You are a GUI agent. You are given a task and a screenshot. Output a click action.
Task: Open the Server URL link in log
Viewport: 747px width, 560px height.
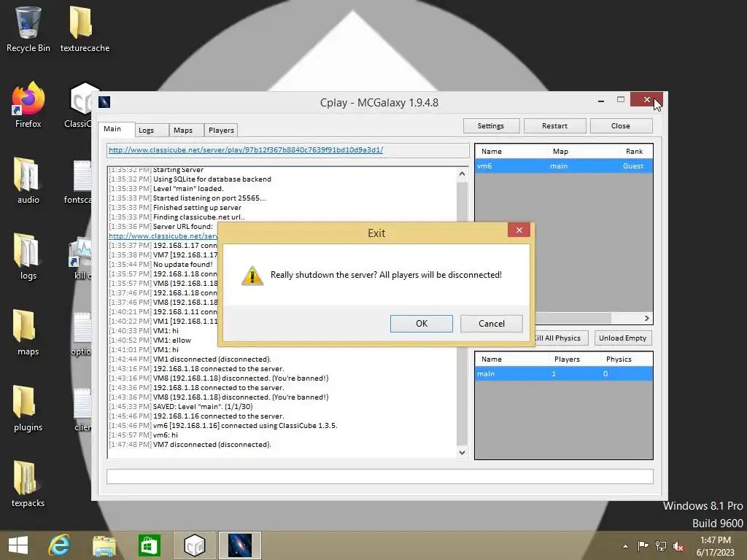[163, 236]
